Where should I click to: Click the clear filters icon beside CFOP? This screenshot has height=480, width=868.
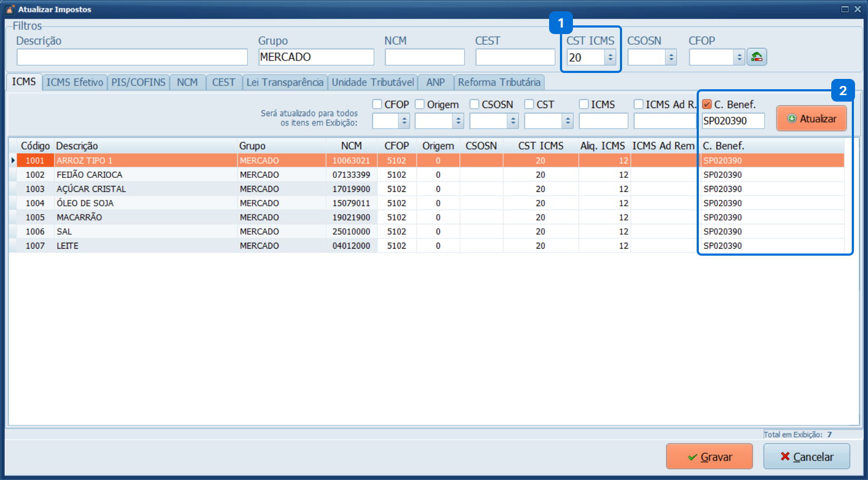point(757,57)
